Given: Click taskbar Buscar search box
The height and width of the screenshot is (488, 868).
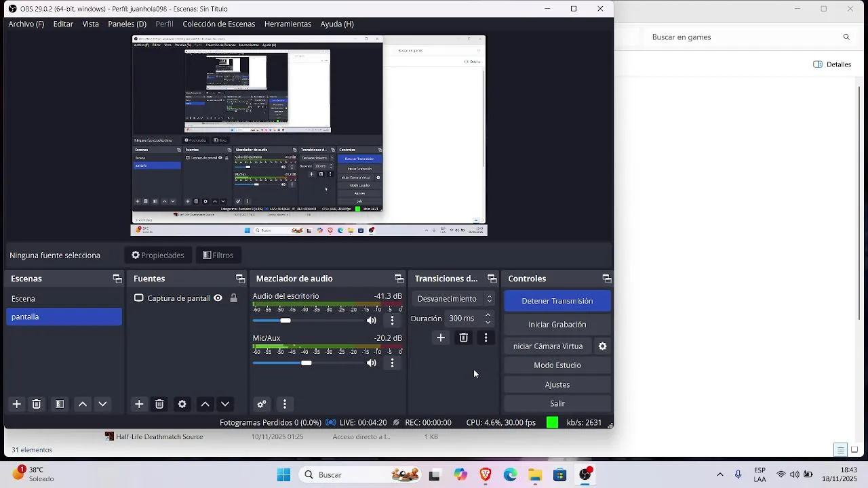Looking at the screenshot, I should (359, 475).
